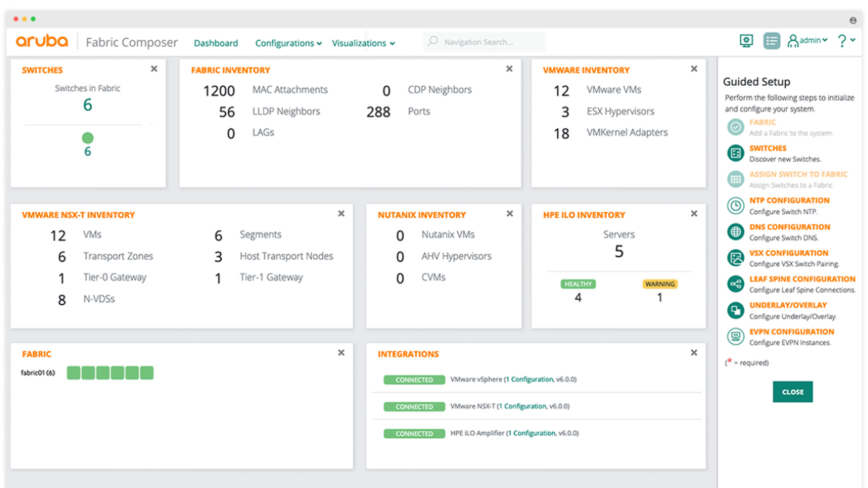Screen dimensions: 868x488
Task: Open the audit log list icon
Action: tap(772, 41)
